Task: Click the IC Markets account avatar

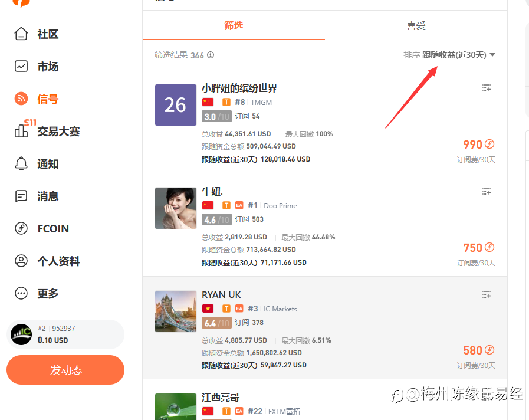Action: [21, 334]
